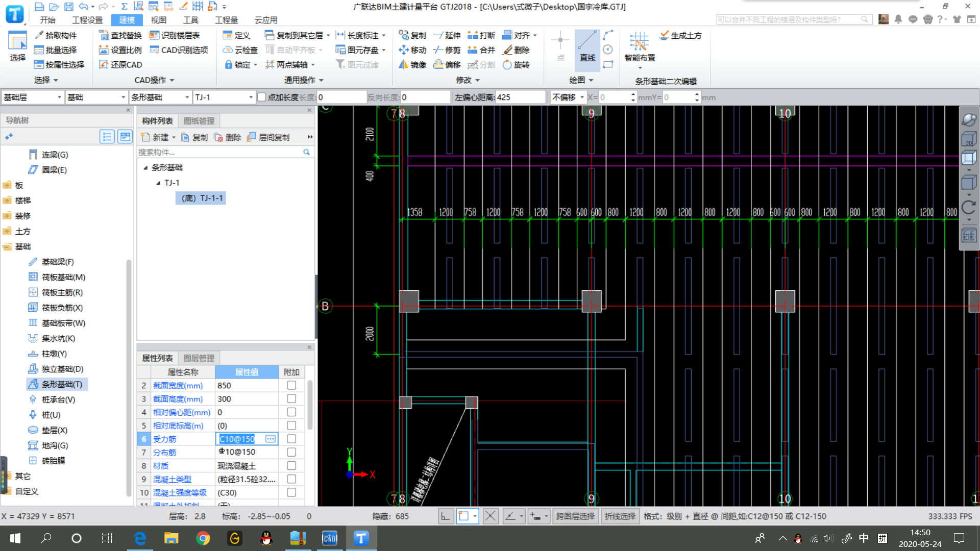Screen dimensions: 980x551
Task: Switch to the 图层管理 tab
Action: pyautogui.click(x=199, y=358)
